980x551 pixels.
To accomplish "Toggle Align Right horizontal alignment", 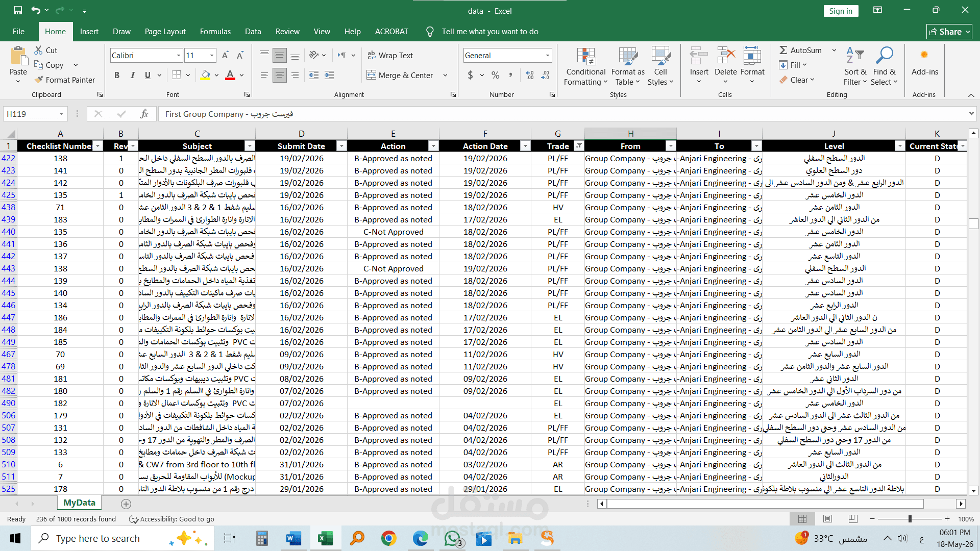I will pyautogui.click(x=295, y=75).
